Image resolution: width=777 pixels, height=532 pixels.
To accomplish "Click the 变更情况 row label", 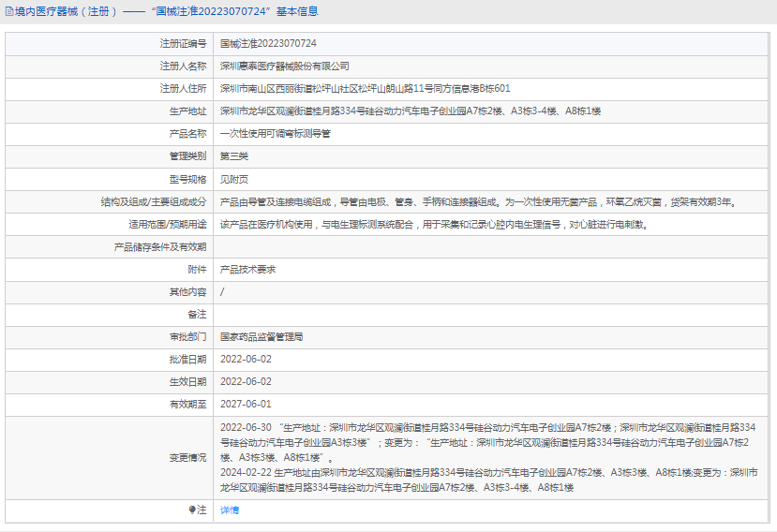I will pos(187,458).
